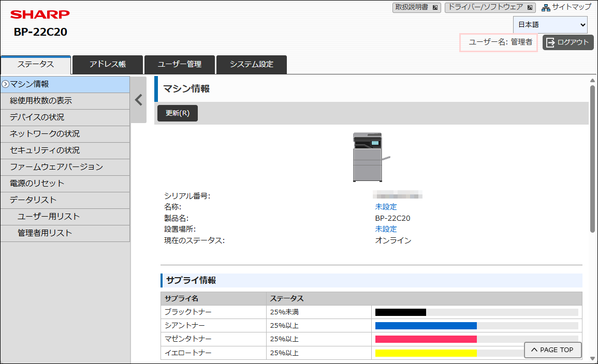Open the ユーザー管理 tab
Screen dimensions: 598x364
point(180,64)
